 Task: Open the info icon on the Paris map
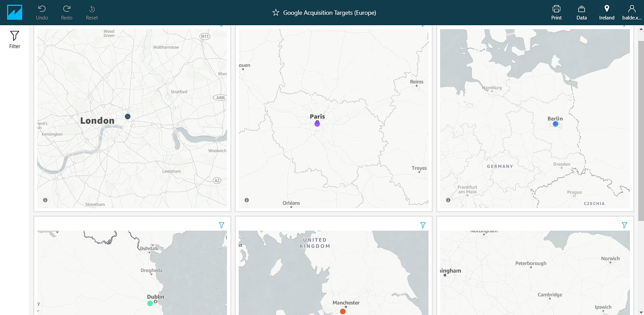247,200
